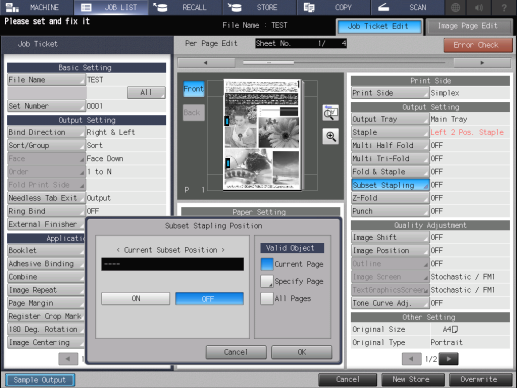The width and height of the screenshot is (517, 388).
Task: Open the Output Tray setting
Action: pyautogui.click(x=390, y=119)
